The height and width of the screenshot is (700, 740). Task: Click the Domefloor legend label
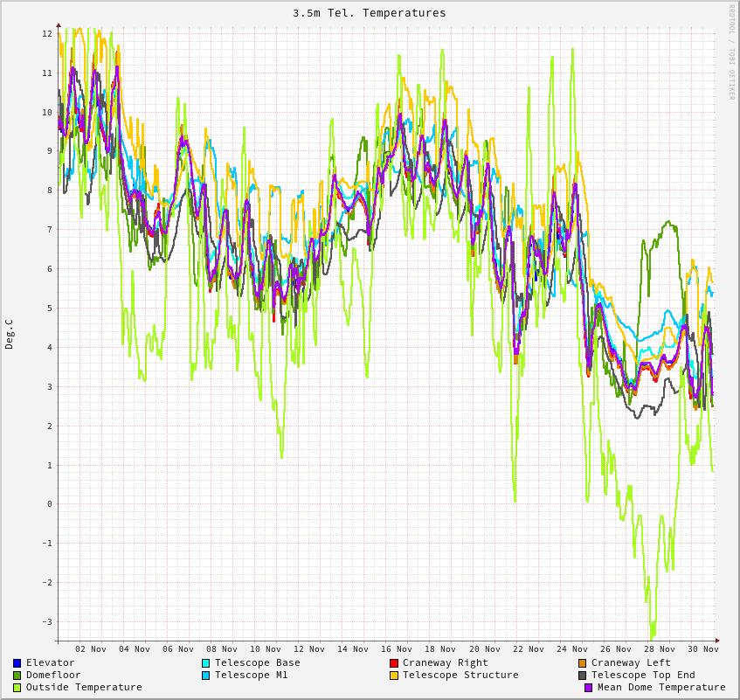pos(53,676)
